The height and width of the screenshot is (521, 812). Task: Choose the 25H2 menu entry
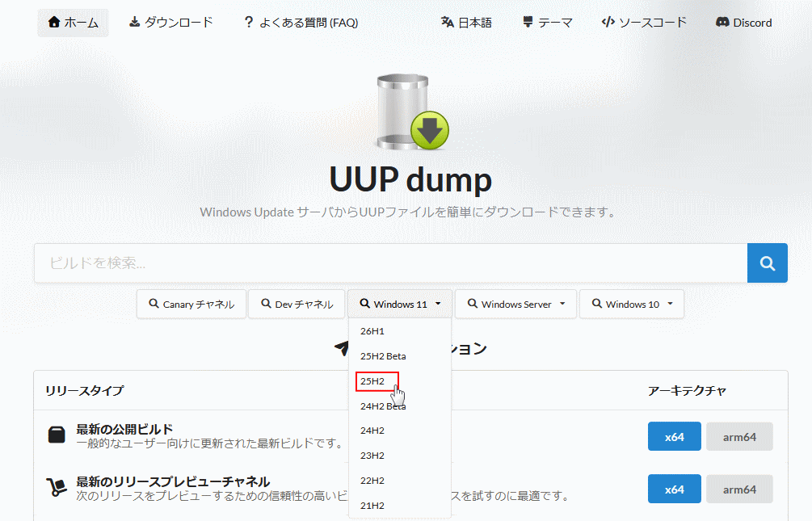(400, 381)
